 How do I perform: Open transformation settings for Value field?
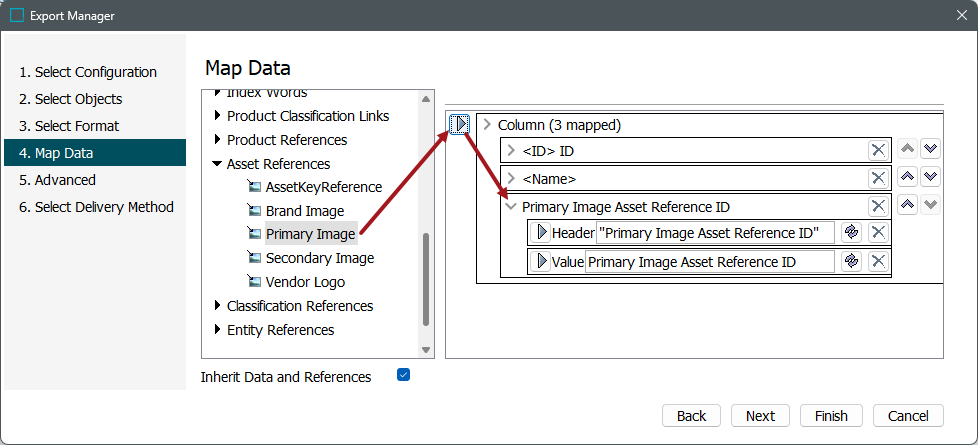(851, 262)
